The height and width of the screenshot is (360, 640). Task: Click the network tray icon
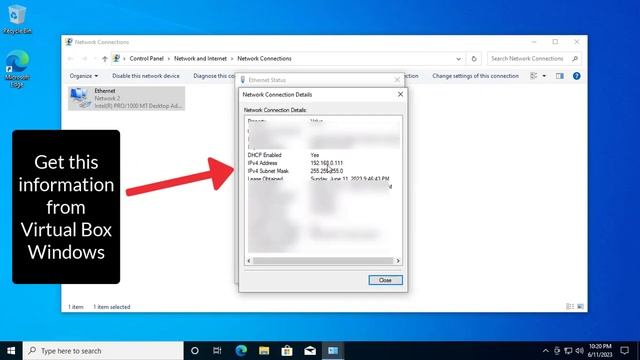coord(568,351)
